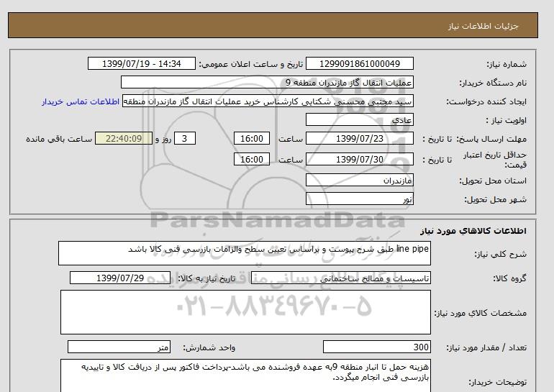Click the label تاریخ و ساعت اعلان عمومی
The height and width of the screenshot is (392, 554).
pos(251,64)
